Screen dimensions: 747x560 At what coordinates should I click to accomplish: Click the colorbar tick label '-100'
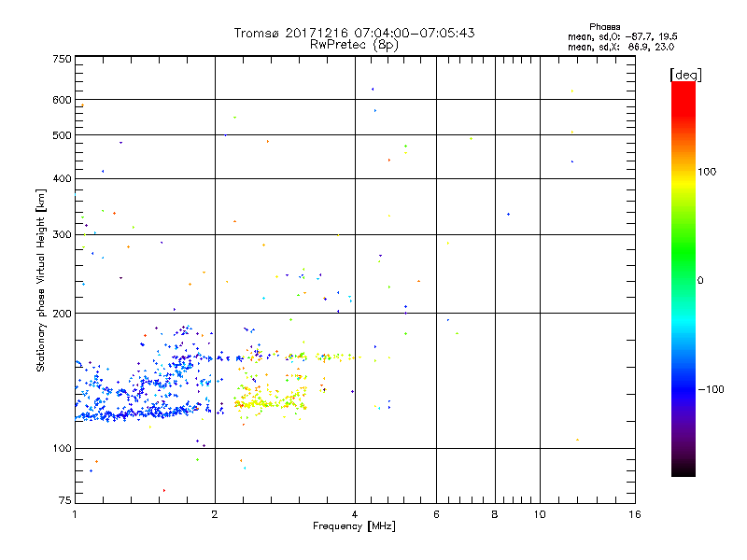pos(712,389)
